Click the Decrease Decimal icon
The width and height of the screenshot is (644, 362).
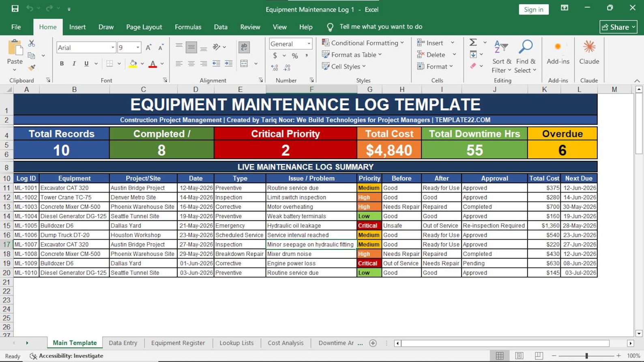[287, 67]
